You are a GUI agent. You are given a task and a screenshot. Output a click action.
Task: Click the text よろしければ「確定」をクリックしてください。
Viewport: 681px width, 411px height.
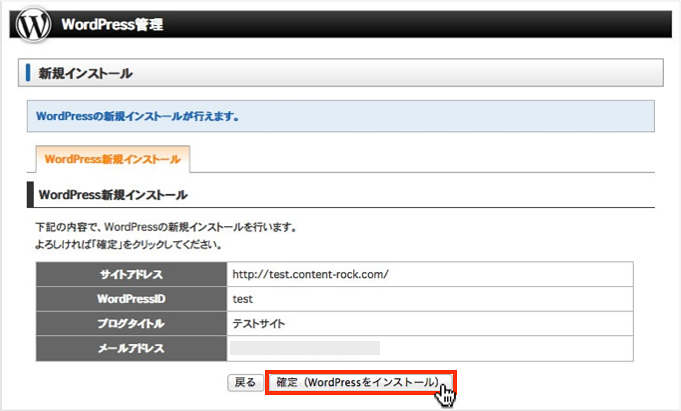(129, 245)
